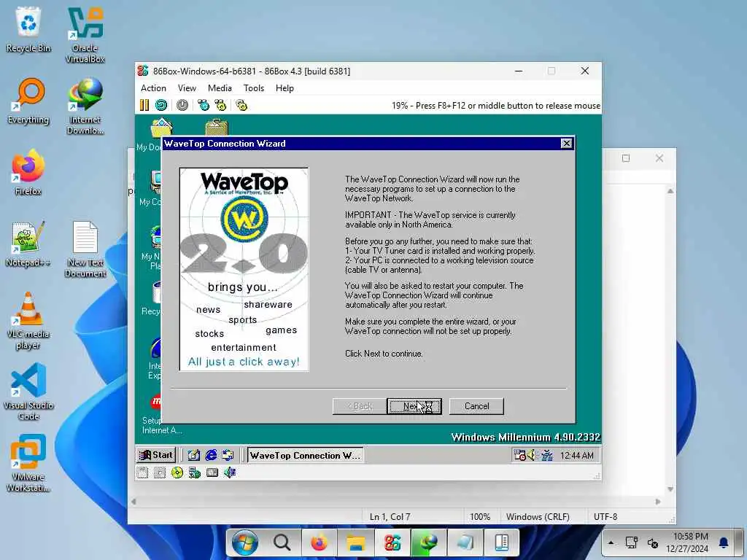The width and height of the screenshot is (747, 560).
Task: Select the Internet Download Manager taskbar icon
Action: (428, 542)
